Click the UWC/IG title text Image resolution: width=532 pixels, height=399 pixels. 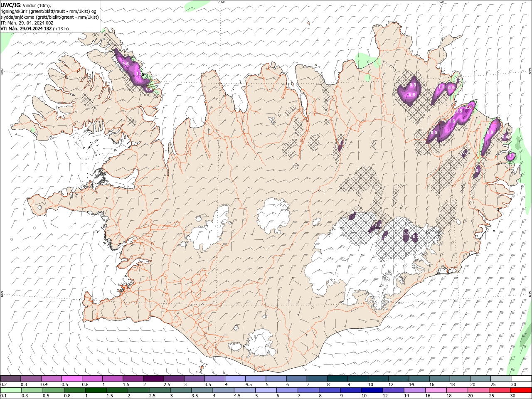[x=10, y=5]
